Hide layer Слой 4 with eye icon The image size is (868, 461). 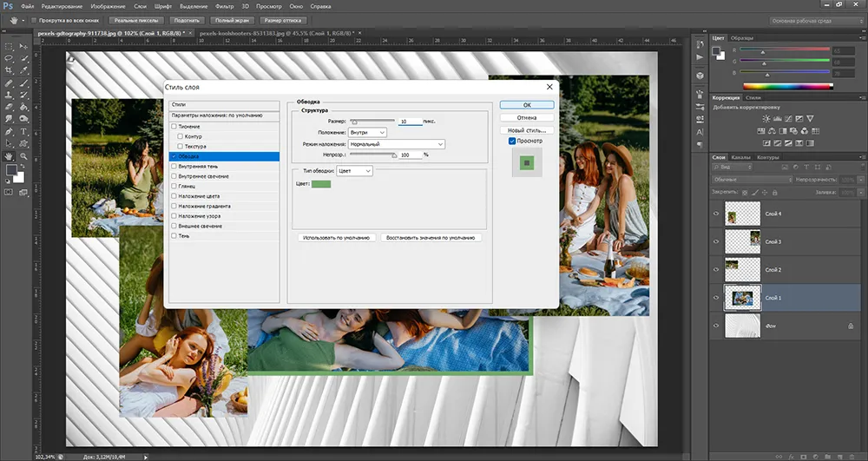716,214
